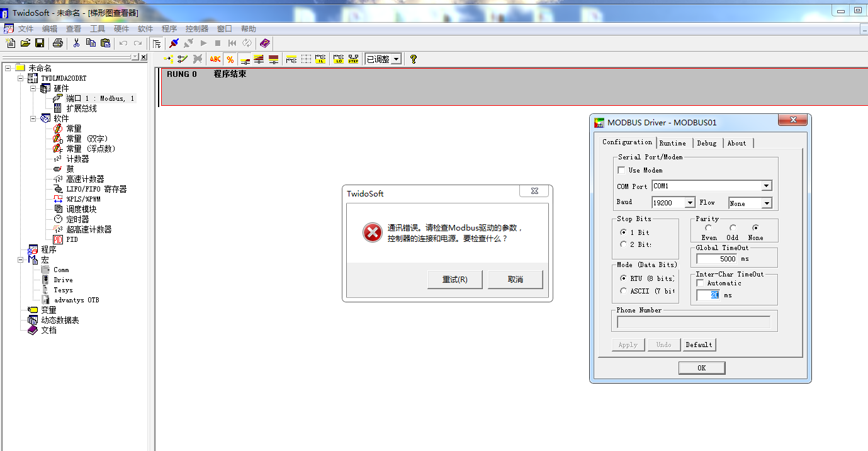The height and width of the screenshot is (451, 868).
Task: Click the STEP toolbar icon
Action: [353, 59]
